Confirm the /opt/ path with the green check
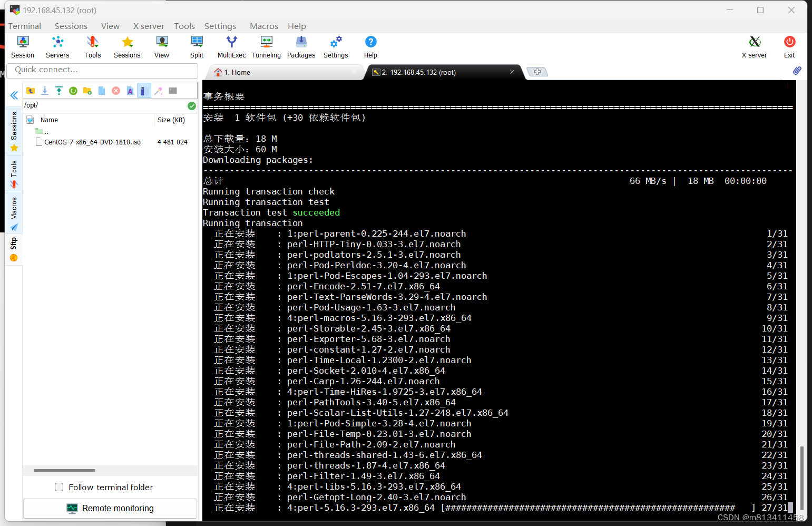This screenshot has width=812, height=526. point(192,106)
